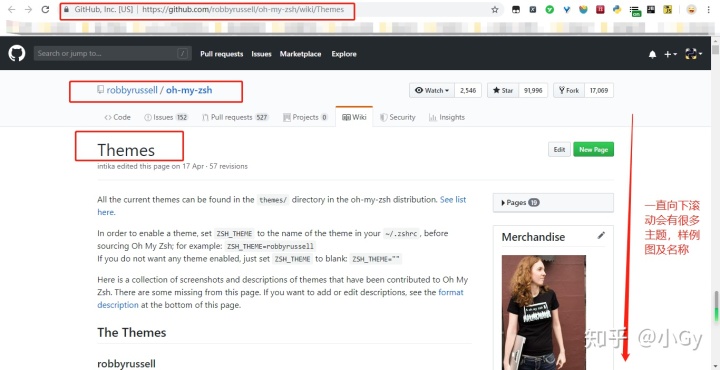This screenshot has height=370, width=720.
Task: Open the '57 revisions' history link
Action: click(x=229, y=166)
